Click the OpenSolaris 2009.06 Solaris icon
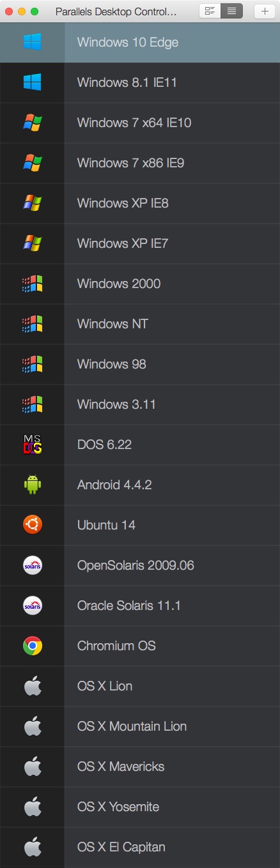Image resolution: width=280 pixels, height=868 pixels. [x=32, y=565]
